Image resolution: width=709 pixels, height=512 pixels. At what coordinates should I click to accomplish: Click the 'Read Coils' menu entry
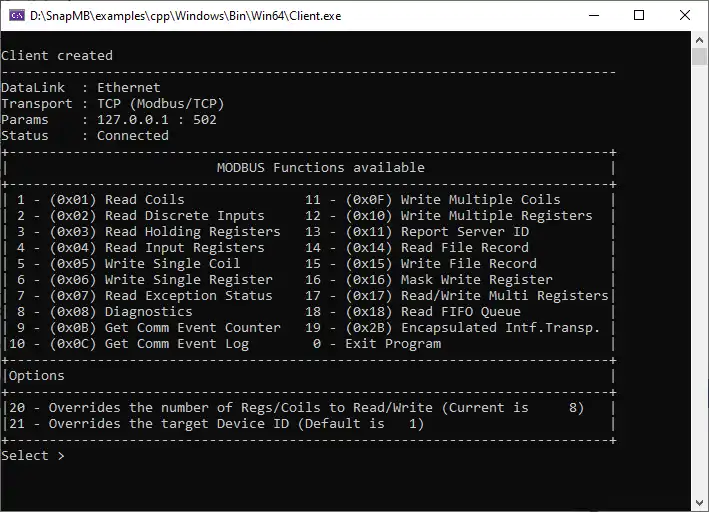[144, 200]
